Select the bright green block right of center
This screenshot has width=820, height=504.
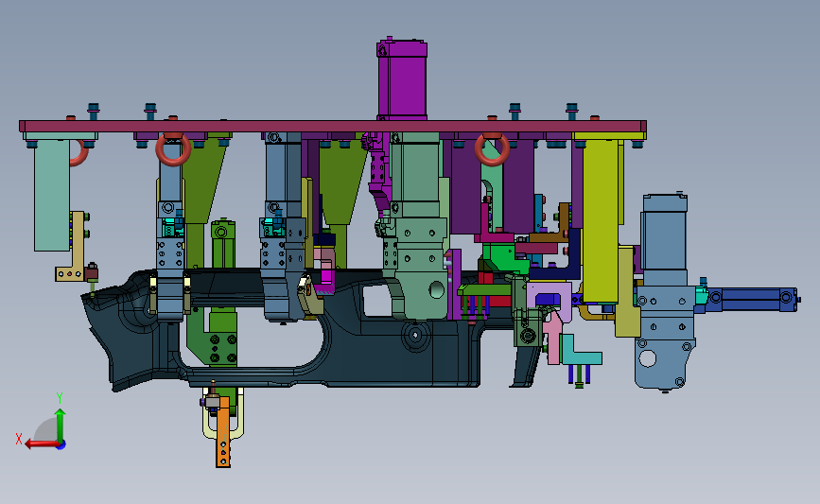coord(502,258)
